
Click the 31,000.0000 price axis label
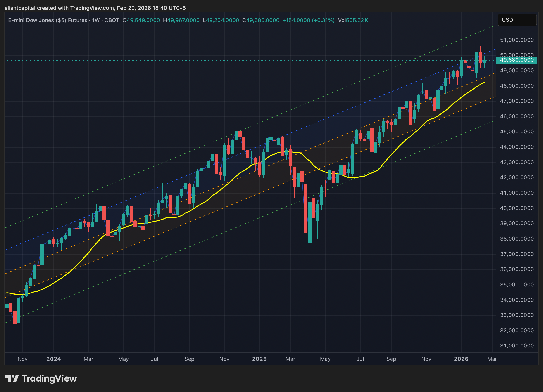(517, 346)
